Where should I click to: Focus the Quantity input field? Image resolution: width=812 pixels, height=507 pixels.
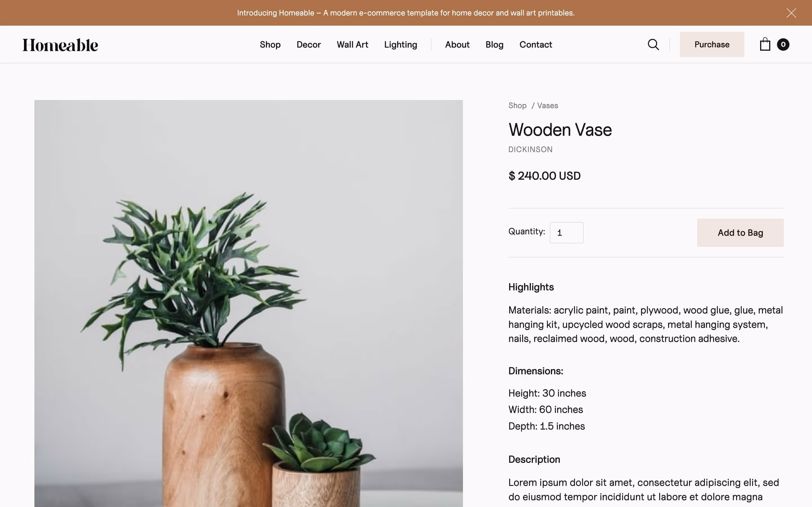566,233
